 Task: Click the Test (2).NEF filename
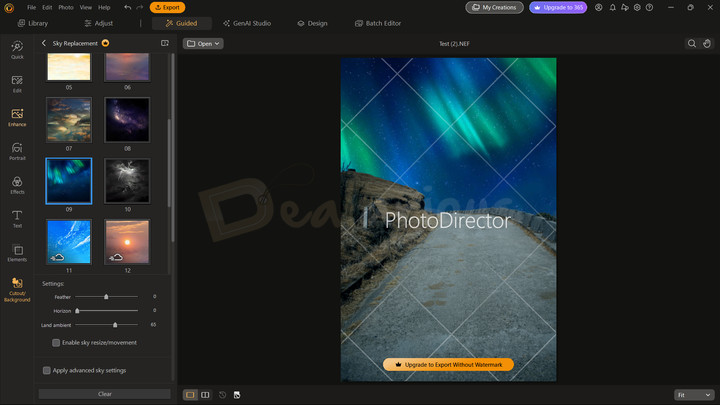tap(454, 44)
